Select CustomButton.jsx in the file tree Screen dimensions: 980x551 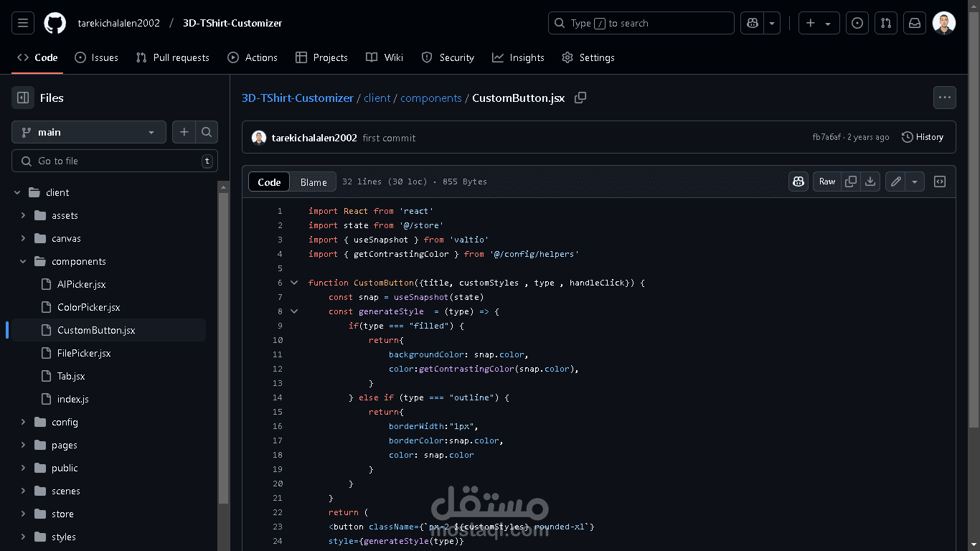96,330
